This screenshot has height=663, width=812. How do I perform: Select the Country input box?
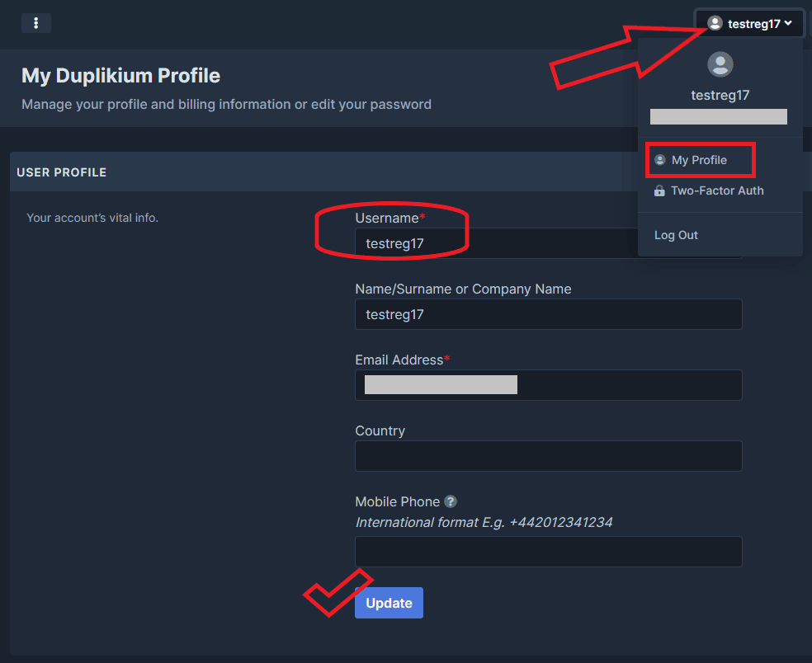point(548,456)
